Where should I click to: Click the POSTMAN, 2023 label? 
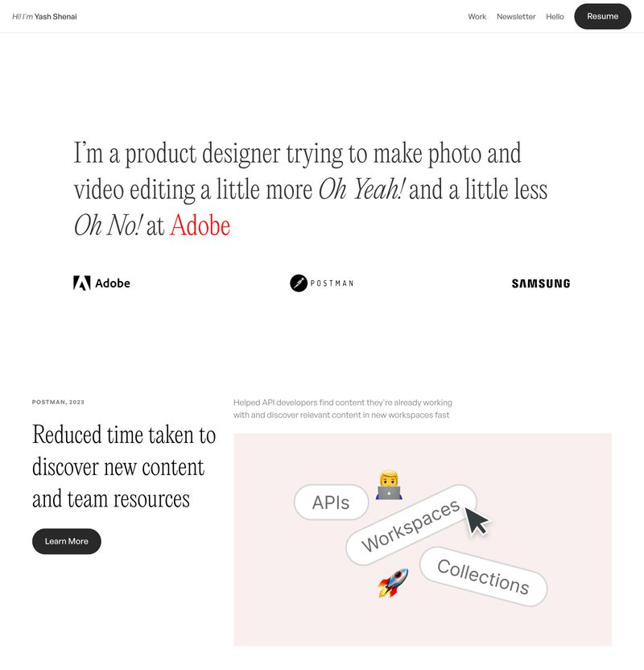point(58,402)
